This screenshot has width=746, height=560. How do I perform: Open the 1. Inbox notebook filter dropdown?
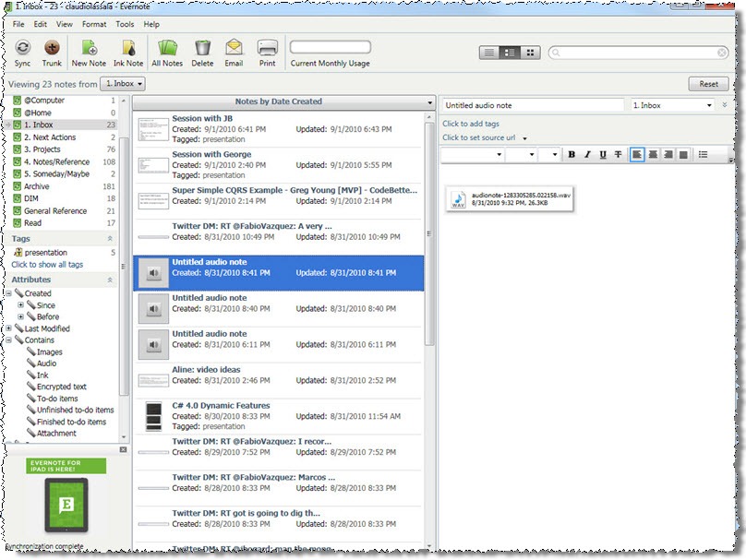123,84
